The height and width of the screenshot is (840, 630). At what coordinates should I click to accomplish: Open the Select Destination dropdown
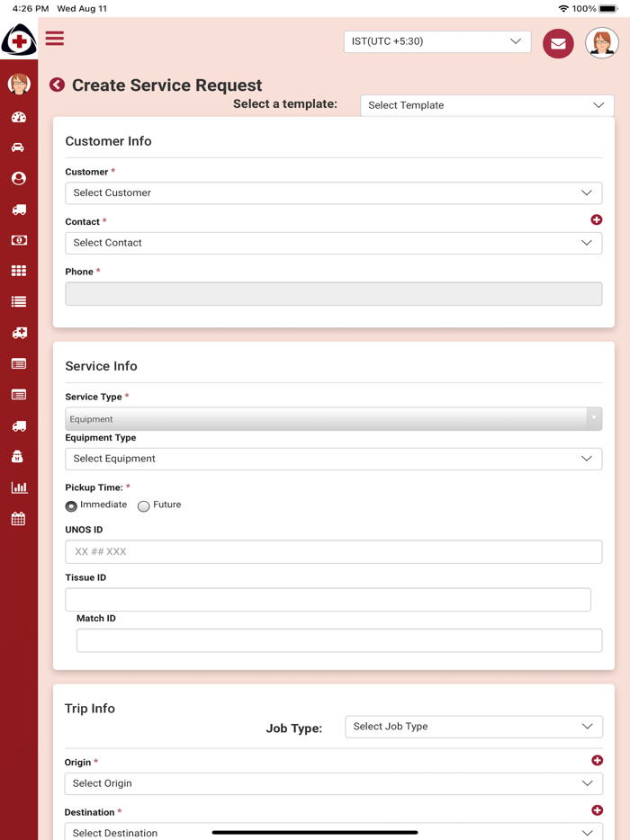[x=334, y=832]
